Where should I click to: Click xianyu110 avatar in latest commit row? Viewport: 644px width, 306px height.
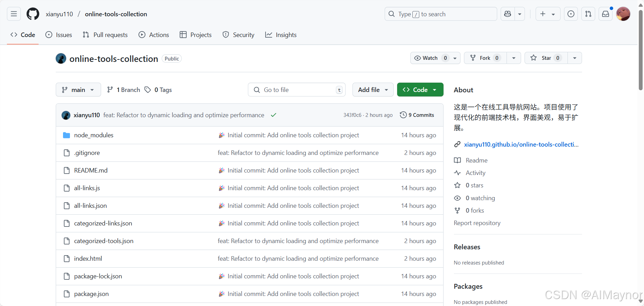[x=66, y=115]
